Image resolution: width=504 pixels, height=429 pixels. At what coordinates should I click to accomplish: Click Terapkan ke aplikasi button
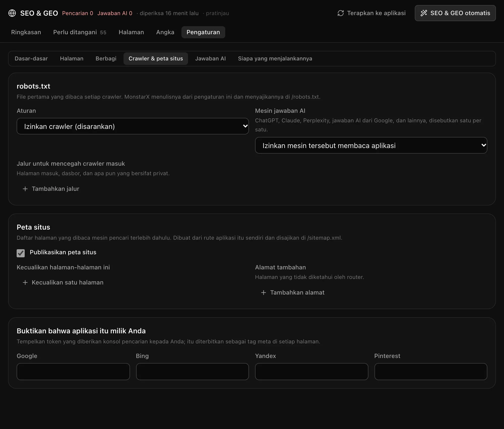click(371, 13)
